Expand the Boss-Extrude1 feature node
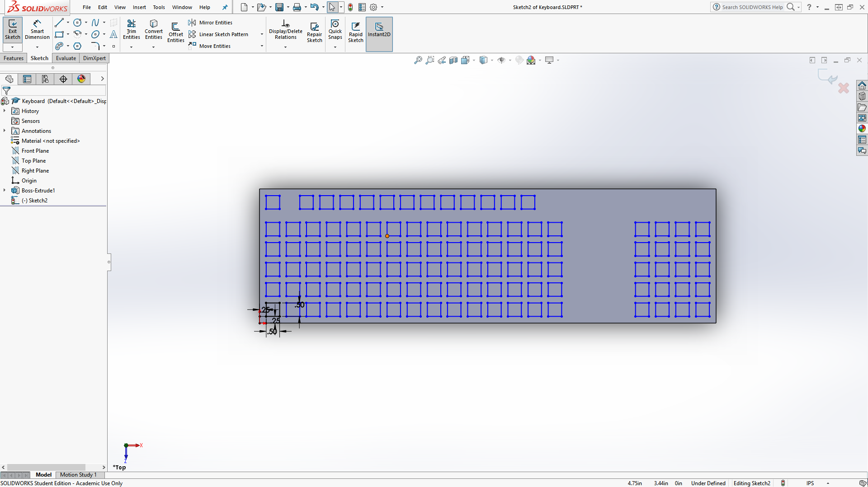 coord(5,190)
